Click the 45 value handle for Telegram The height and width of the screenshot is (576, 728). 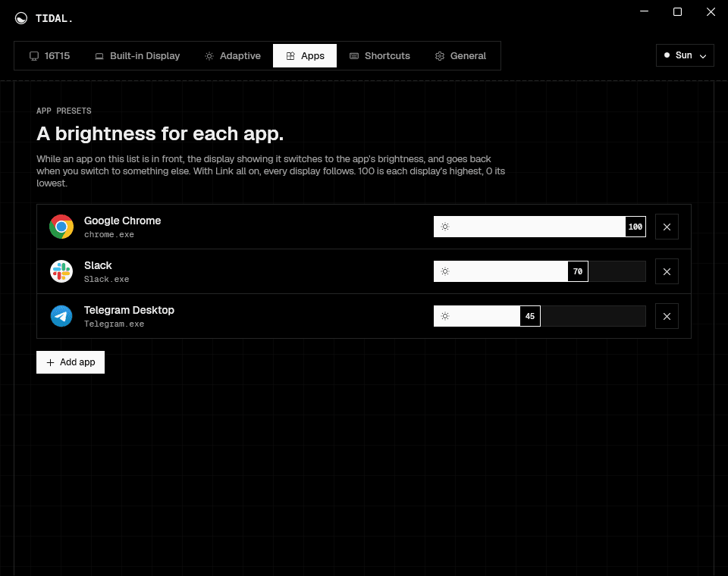click(x=530, y=316)
